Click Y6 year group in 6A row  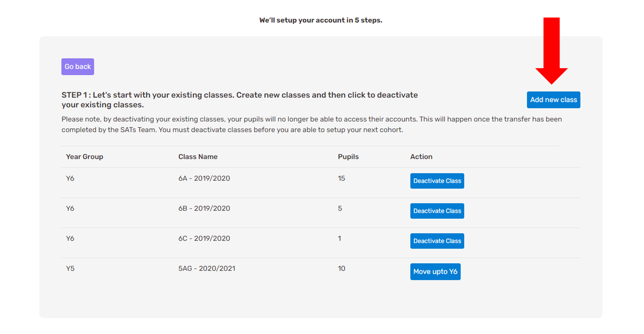point(70,178)
